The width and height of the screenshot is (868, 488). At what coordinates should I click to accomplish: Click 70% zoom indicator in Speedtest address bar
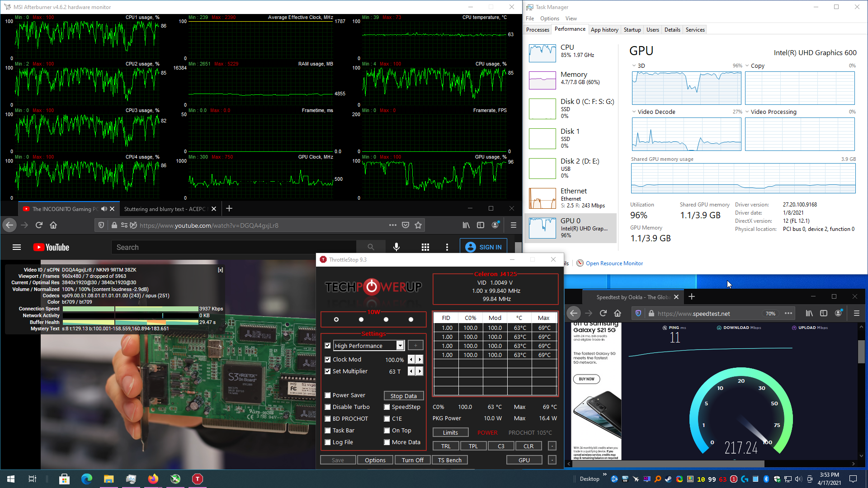coord(770,314)
